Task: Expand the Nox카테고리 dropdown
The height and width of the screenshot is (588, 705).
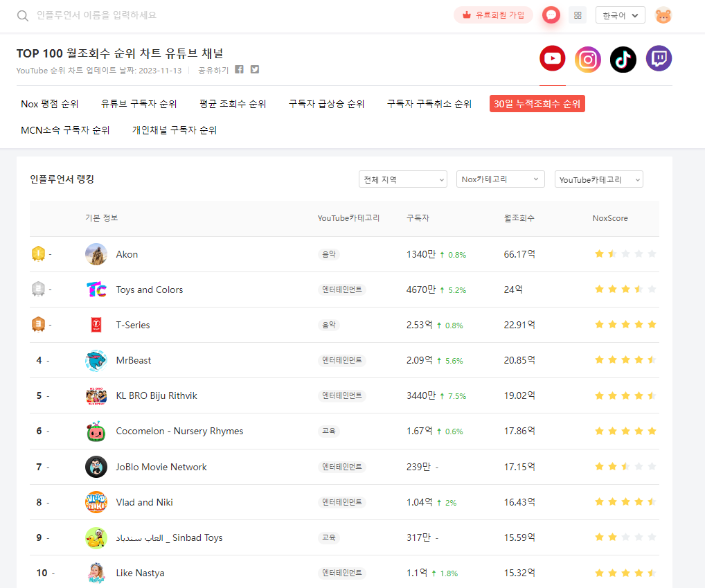Action: [x=501, y=179]
